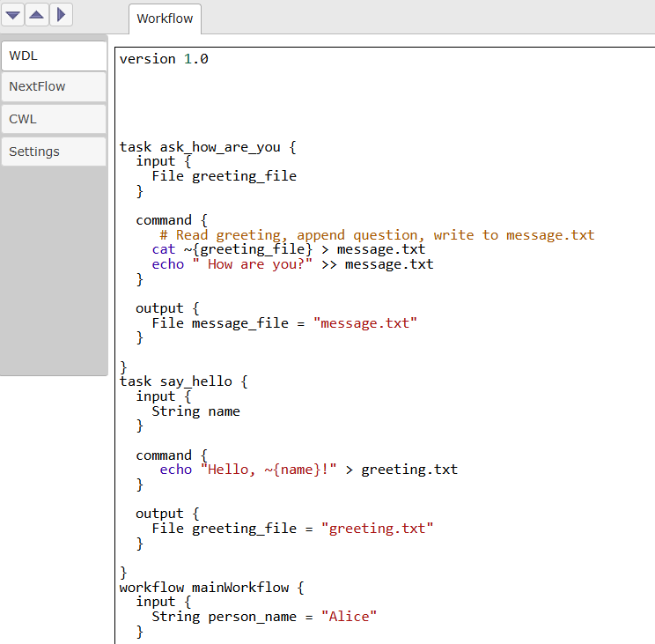This screenshot has width=655, height=644.
Task: Click the 'How are you?' echo line
Action: tap(293, 264)
